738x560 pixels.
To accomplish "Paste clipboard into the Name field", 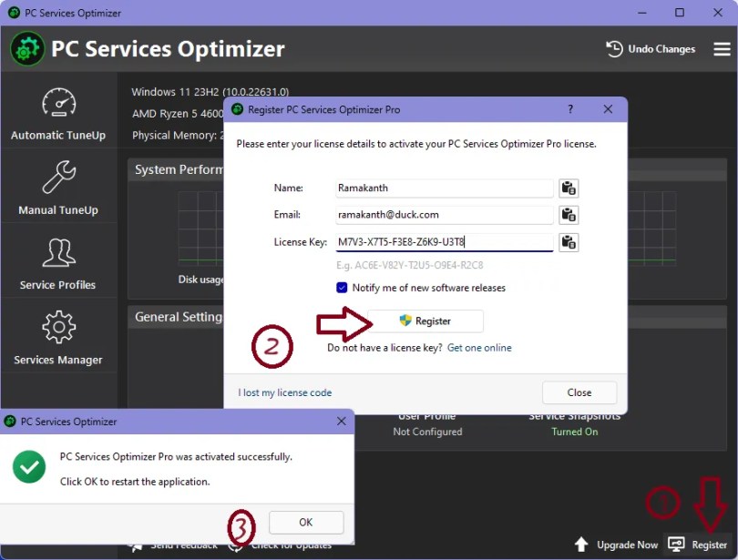I will click(x=569, y=188).
